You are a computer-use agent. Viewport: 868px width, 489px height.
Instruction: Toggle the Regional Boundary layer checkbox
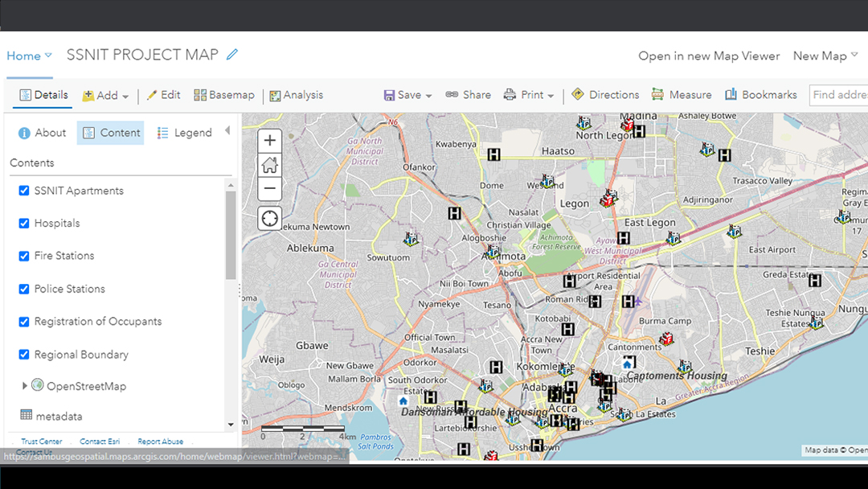[24, 355]
